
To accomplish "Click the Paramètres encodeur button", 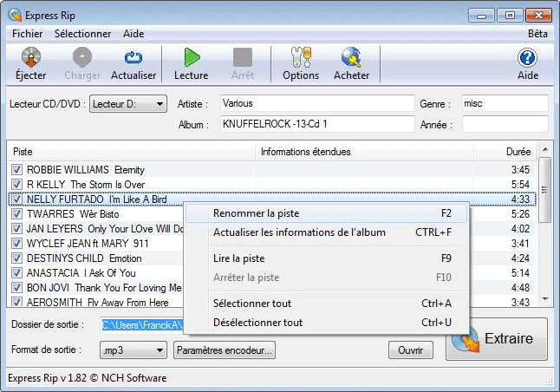I will [x=225, y=350].
